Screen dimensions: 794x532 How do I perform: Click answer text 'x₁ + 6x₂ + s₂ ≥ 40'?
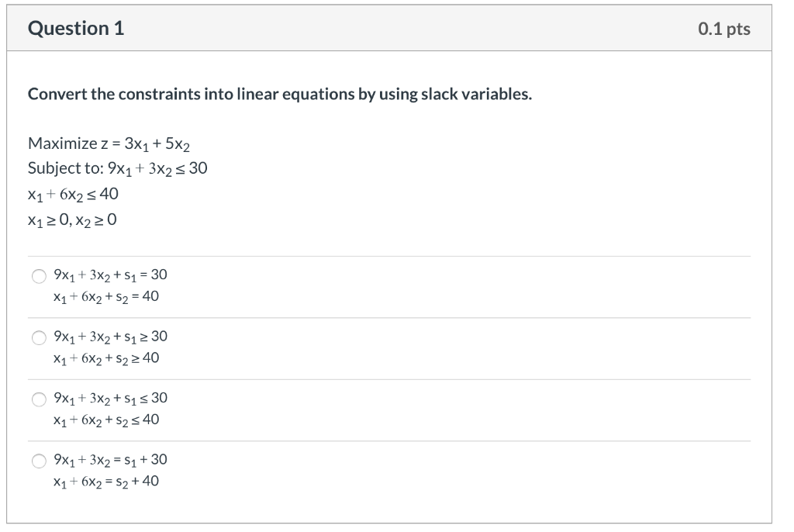pos(106,358)
